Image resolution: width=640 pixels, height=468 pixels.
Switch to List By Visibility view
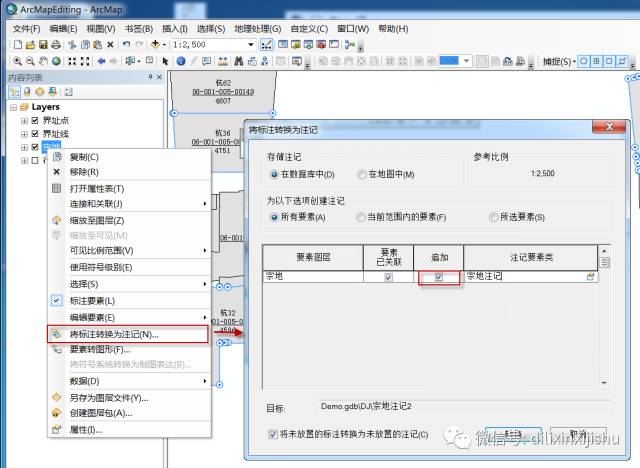(x=40, y=92)
